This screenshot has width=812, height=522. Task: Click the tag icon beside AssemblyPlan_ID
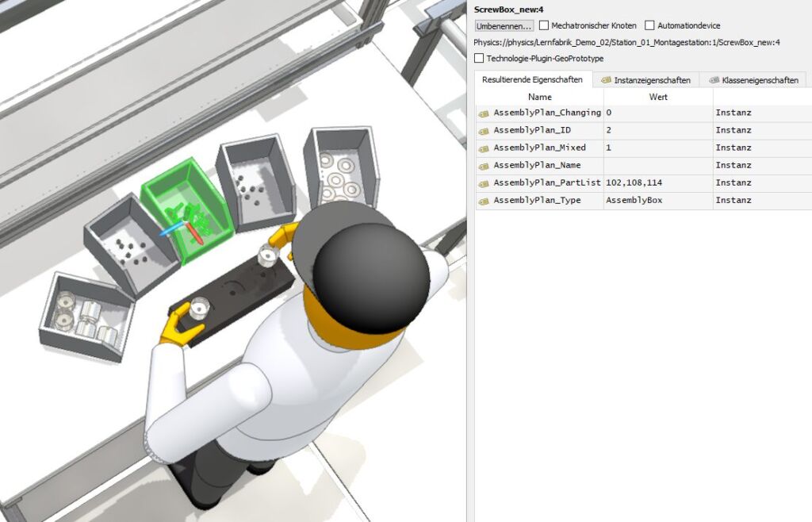484,131
